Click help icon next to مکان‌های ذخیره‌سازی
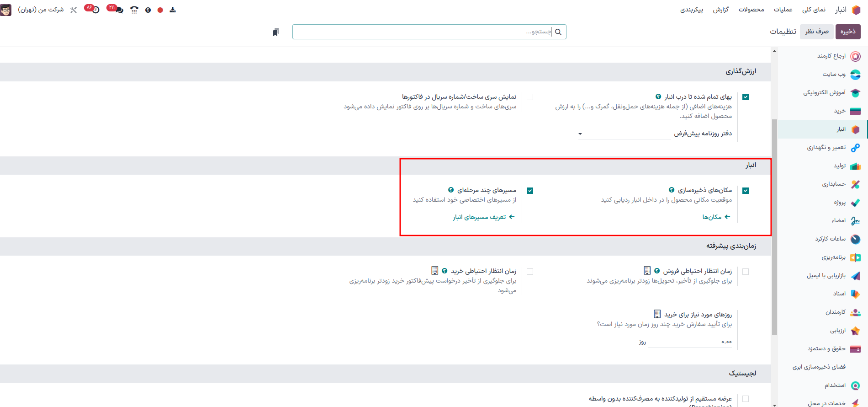868x407 pixels. [672, 190]
